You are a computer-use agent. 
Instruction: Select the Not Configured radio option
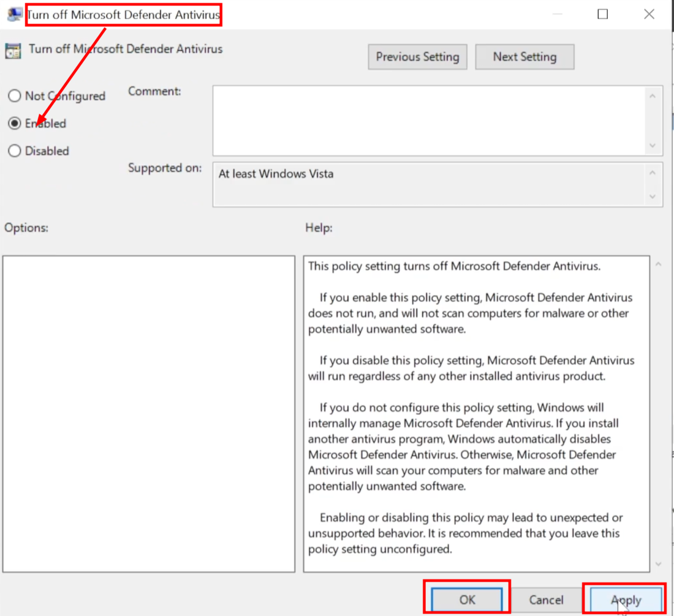[15, 96]
